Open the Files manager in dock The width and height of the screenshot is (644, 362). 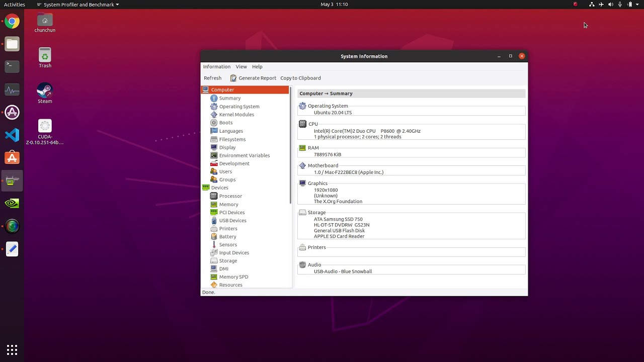point(12,44)
